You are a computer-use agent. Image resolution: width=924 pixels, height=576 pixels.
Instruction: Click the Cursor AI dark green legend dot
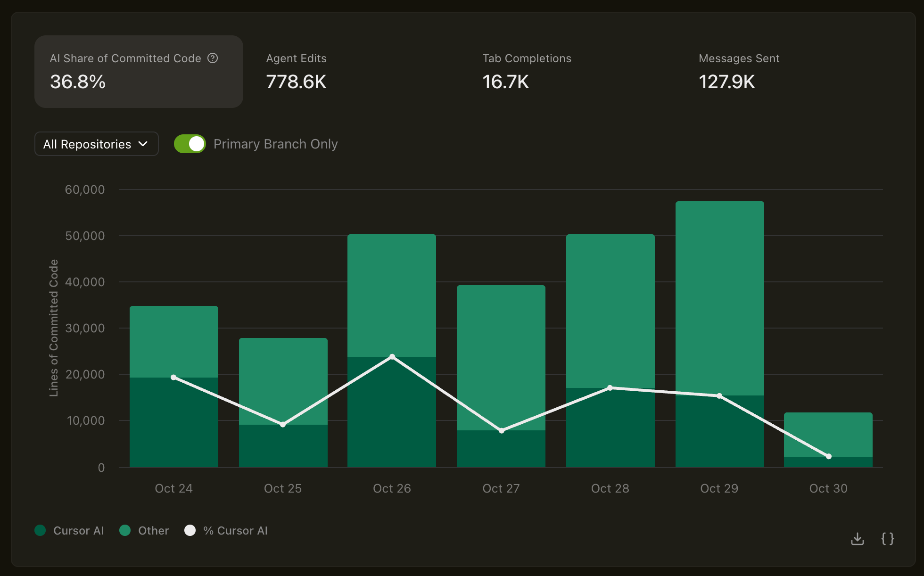point(41,530)
